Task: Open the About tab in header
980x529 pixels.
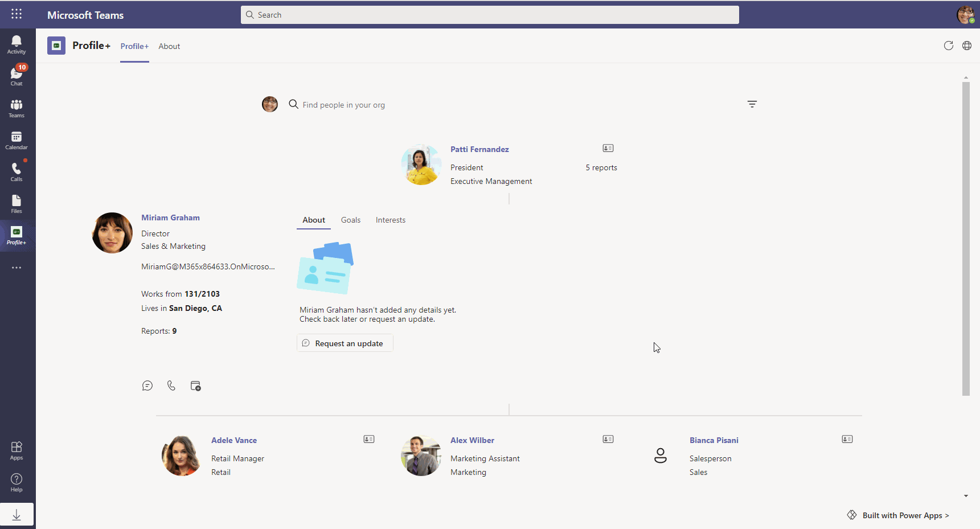Action: click(169, 47)
